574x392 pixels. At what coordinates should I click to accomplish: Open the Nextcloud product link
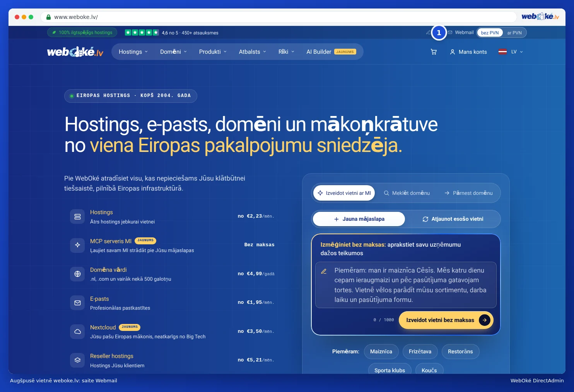(x=103, y=327)
